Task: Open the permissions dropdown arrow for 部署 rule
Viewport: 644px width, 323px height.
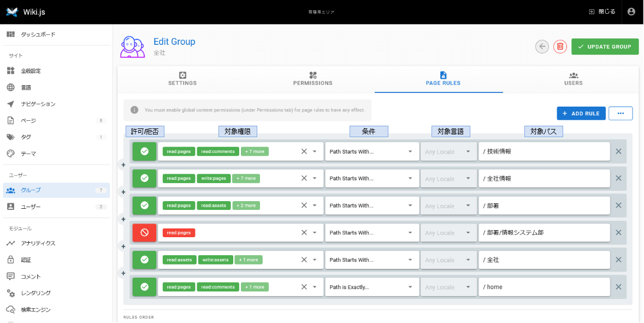Action: [x=315, y=205]
